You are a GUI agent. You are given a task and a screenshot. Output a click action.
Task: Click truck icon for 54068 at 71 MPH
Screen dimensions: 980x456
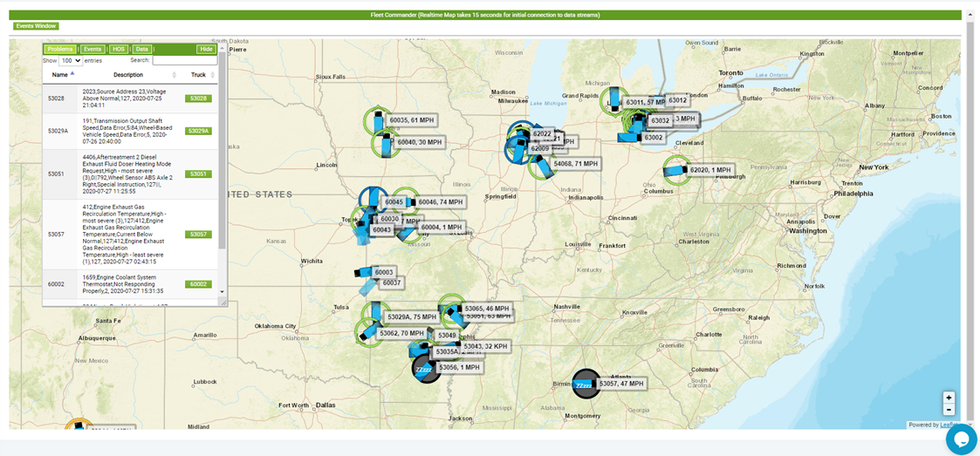pos(541,165)
